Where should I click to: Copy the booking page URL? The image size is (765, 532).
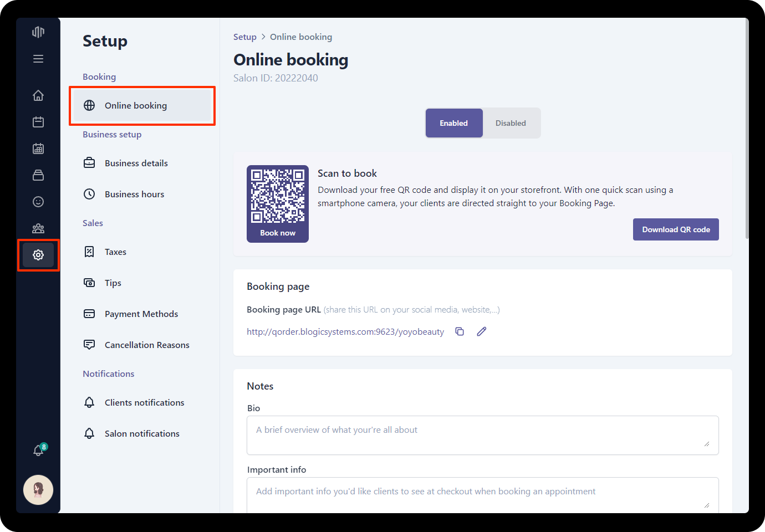[x=460, y=331]
